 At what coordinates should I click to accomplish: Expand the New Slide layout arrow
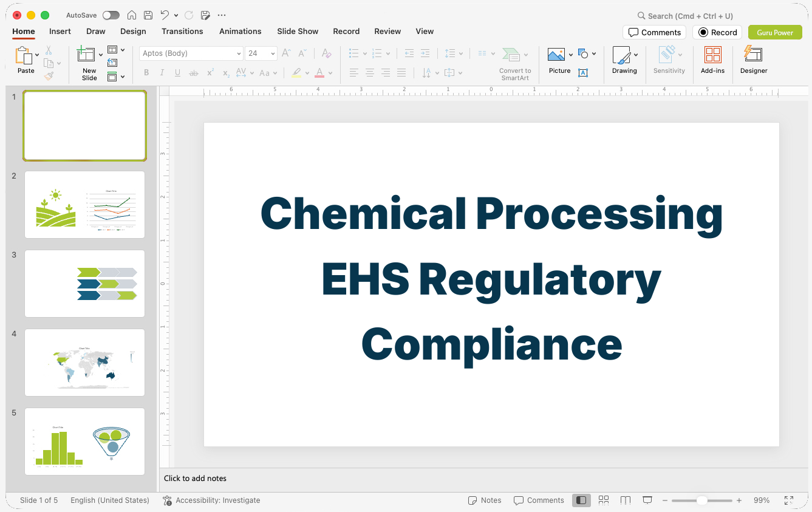tap(101, 55)
